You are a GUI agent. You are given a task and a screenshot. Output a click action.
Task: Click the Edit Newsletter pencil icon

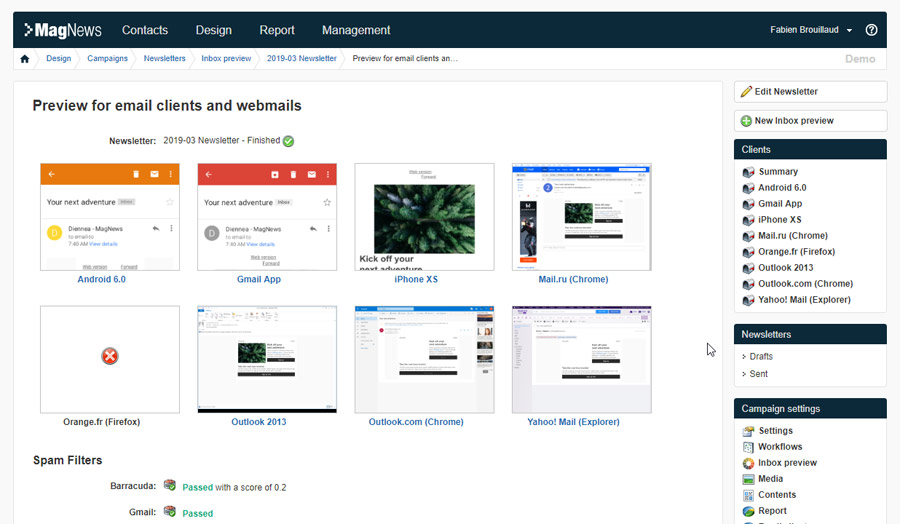tap(746, 92)
